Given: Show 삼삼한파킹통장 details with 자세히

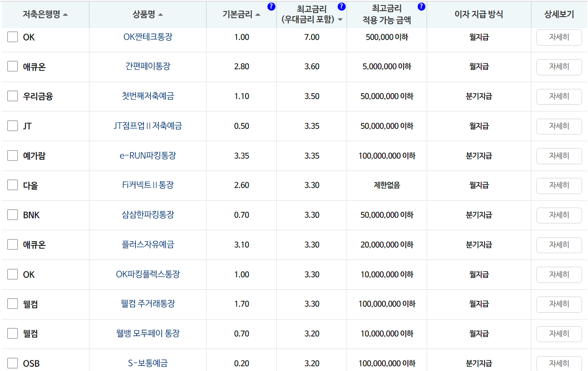Looking at the screenshot, I should tap(559, 215).
